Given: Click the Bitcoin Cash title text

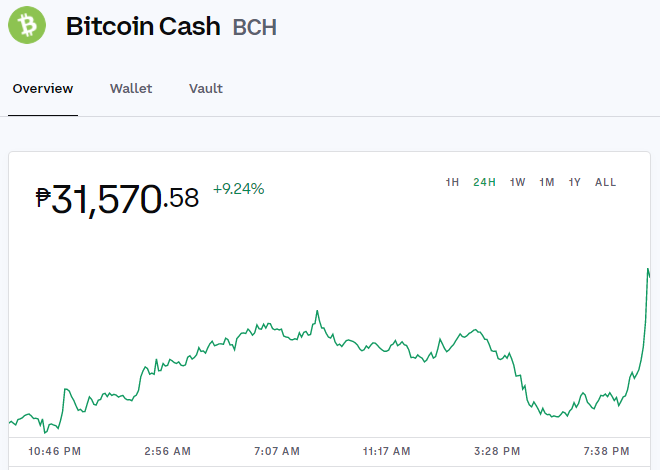Looking at the screenshot, I should [143, 26].
